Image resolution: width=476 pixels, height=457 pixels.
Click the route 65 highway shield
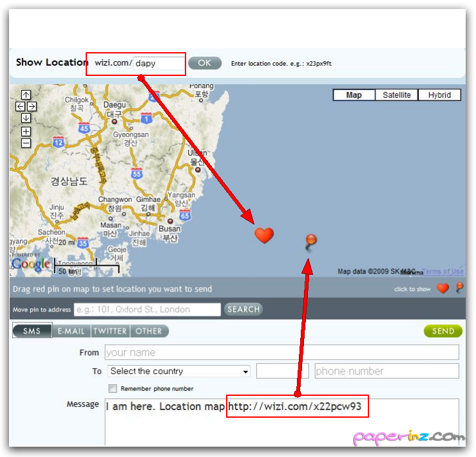pyautogui.click(x=185, y=215)
